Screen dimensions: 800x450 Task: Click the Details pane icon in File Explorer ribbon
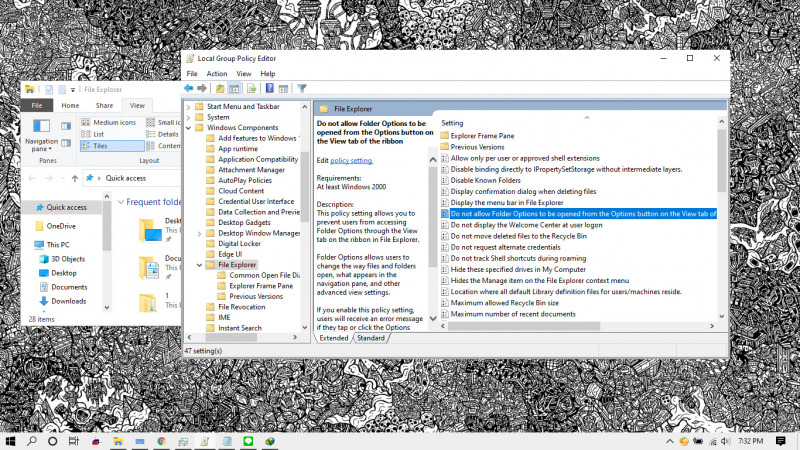click(66, 143)
